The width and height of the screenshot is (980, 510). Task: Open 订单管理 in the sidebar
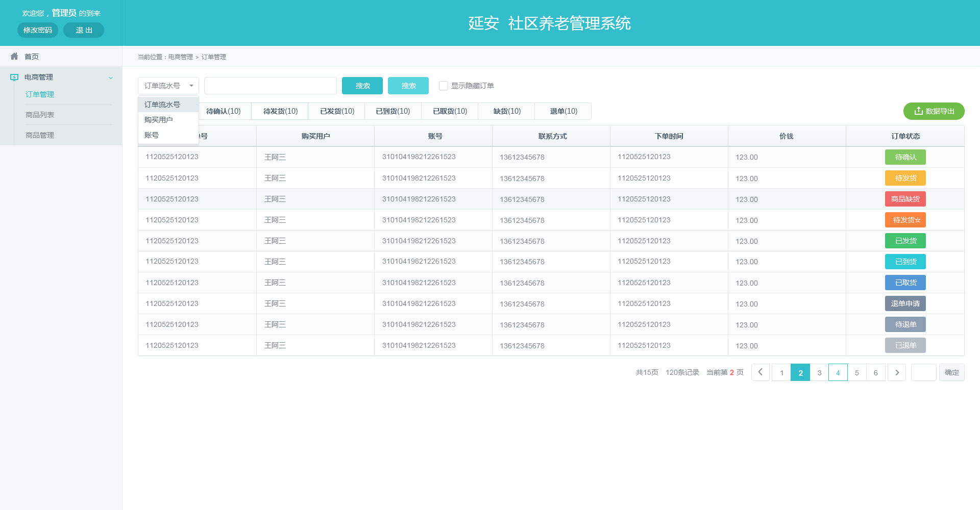point(40,94)
